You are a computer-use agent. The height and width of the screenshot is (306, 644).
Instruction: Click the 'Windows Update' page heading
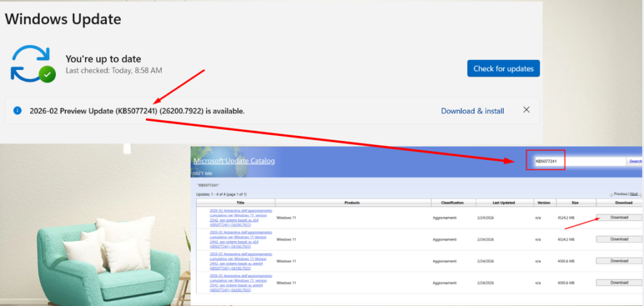[63, 19]
